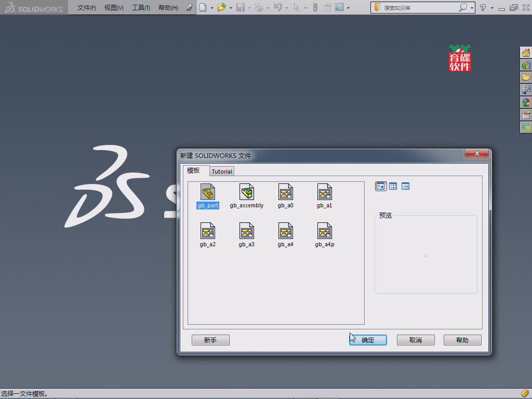Click the SOLIDWORKS logo in menu bar
This screenshot has height=399, width=532.
(34, 7)
